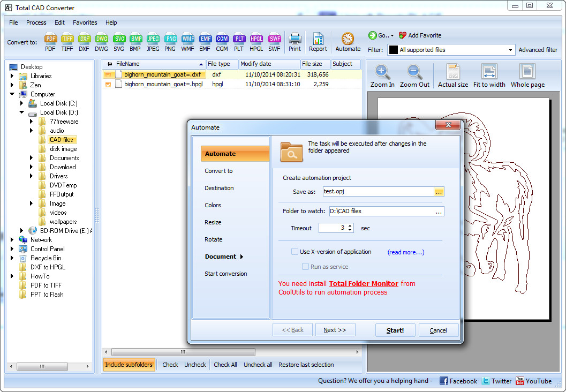Open the File menu
Viewport: 566px width, 392px height.
(x=13, y=22)
